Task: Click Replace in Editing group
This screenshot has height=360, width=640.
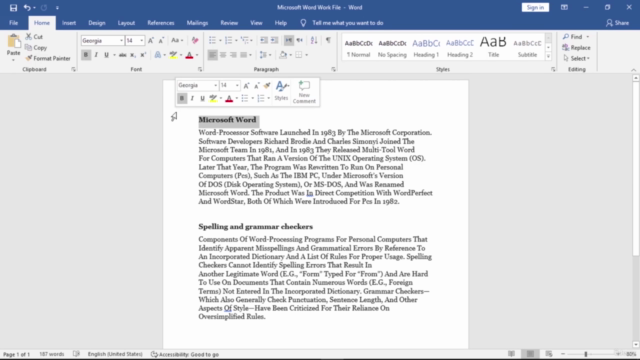Action: coord(576,48)
